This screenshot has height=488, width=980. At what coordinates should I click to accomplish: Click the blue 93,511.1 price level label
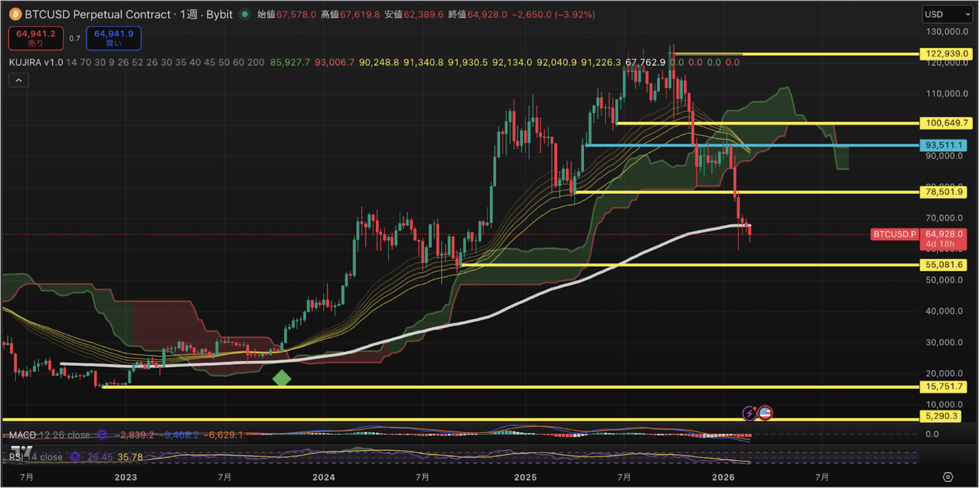coord(944,145)
